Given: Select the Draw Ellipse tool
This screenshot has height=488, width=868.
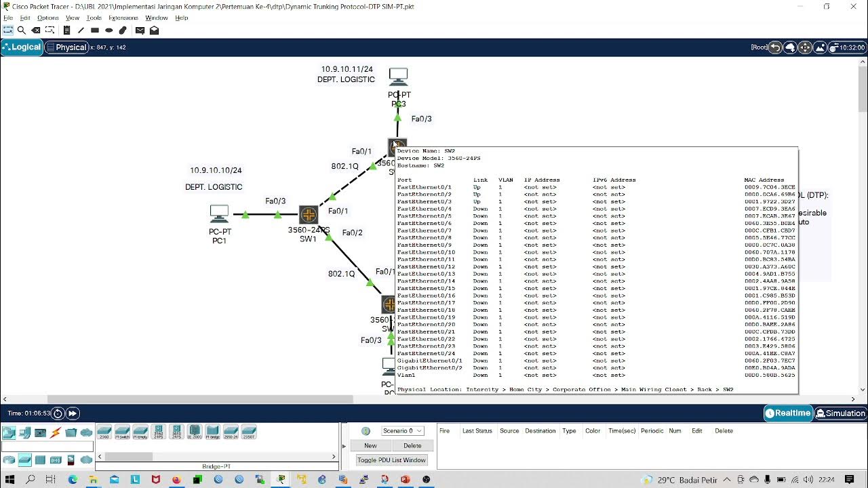Looking at the screenshot, I should (x=108, y=30).
